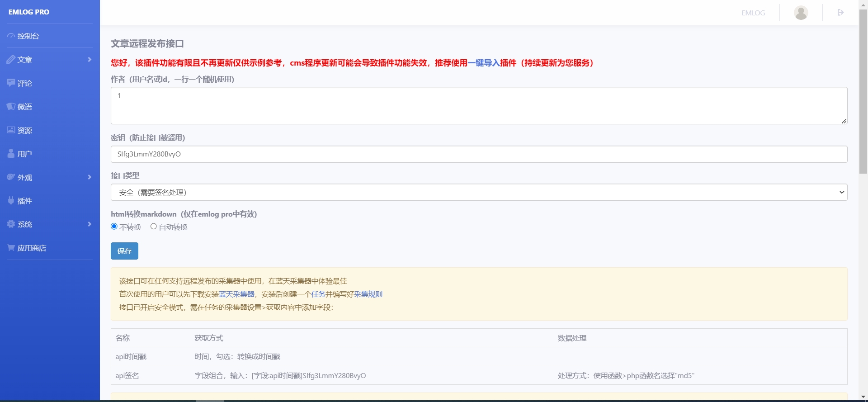Click the plug icon beside 插件
868x402 pixels.
(x=11, y=200)
